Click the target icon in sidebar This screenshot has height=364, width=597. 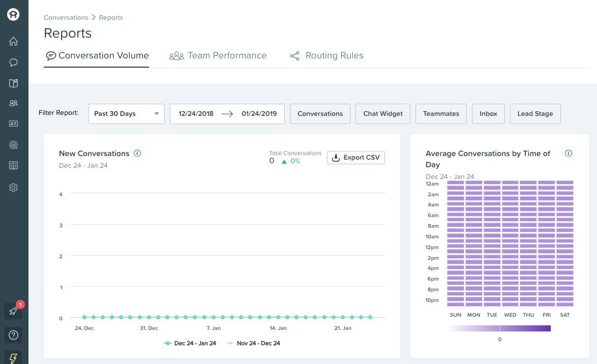[x=14, y=145]
